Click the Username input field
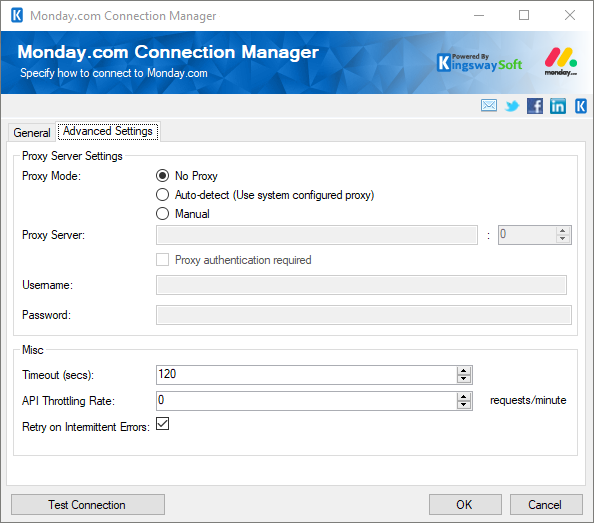 361,285
